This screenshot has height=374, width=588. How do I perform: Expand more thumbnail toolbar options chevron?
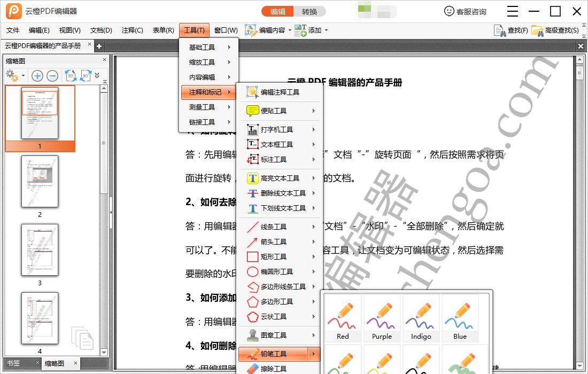click(x=97, y=75)
